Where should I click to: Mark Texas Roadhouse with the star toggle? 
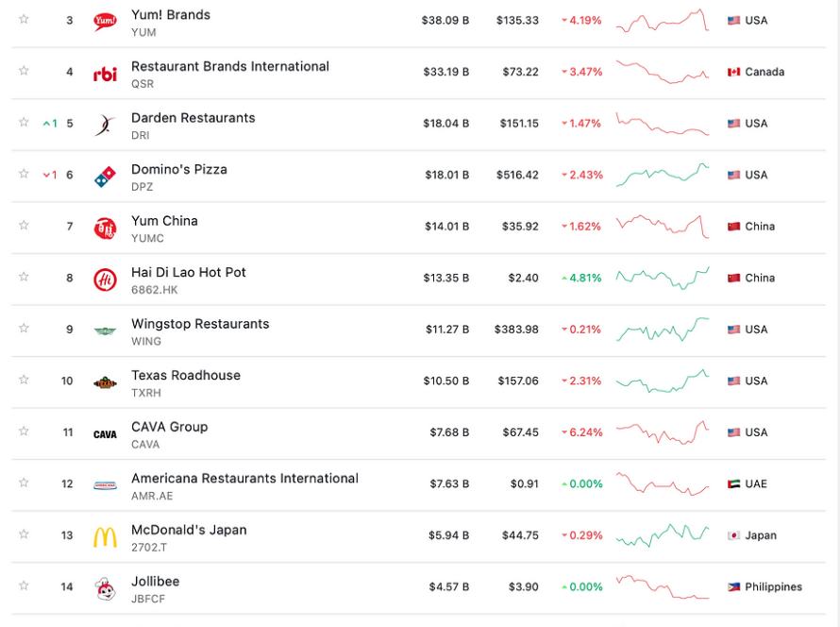coord(24,380)
